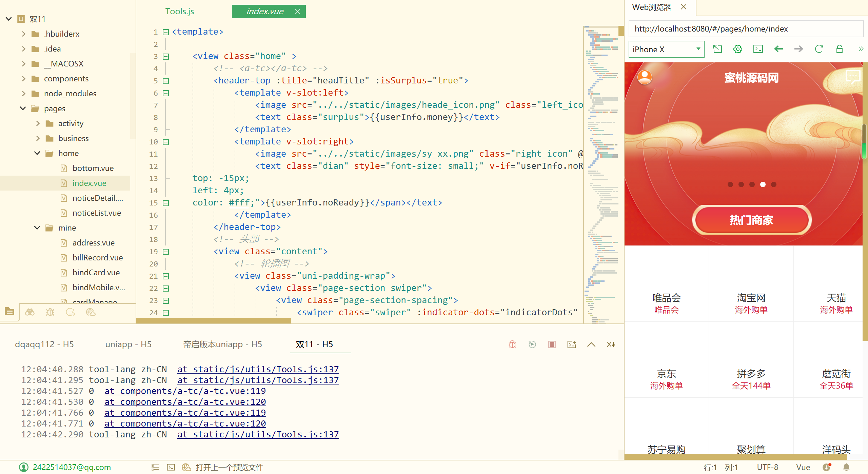Click the Web浏览器 panel close icon
The height and width of the screenshot is (474, 868).
click(x=684, y=7)
